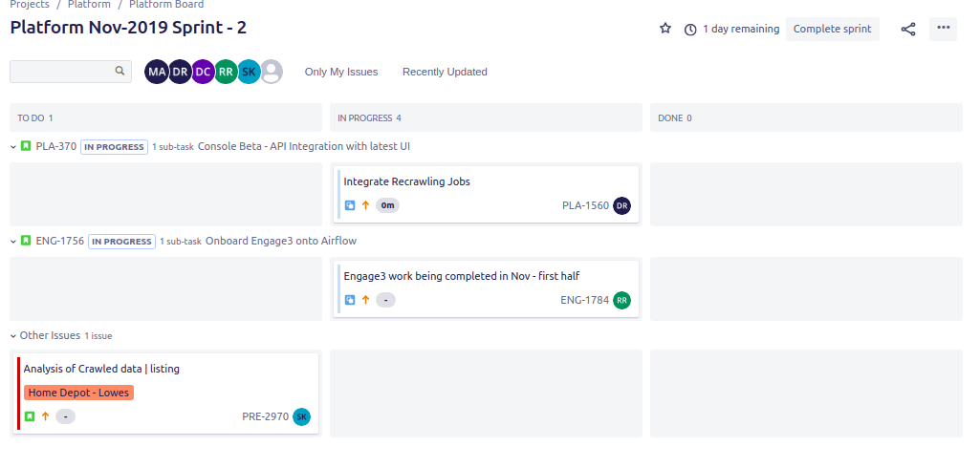Click story type icon on PRE-2970 card
980x468 pixels.
30,416
